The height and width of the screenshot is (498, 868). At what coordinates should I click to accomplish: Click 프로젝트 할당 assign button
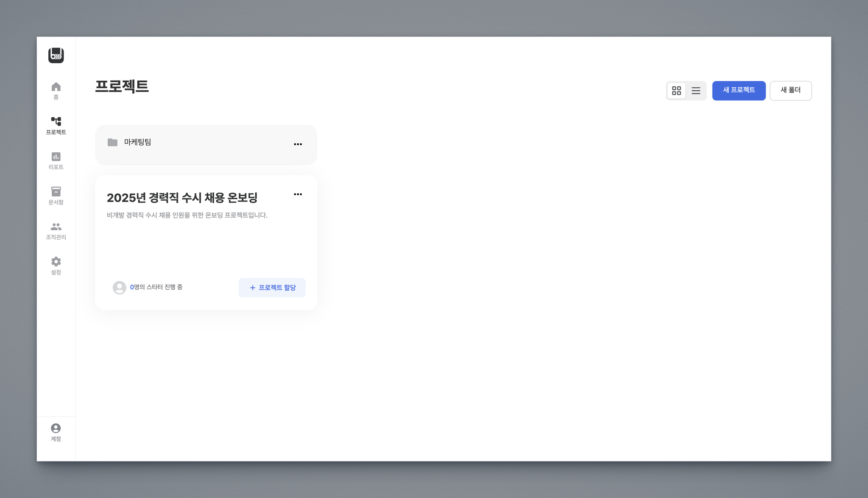pyautogui.click(x=272, y=288)
